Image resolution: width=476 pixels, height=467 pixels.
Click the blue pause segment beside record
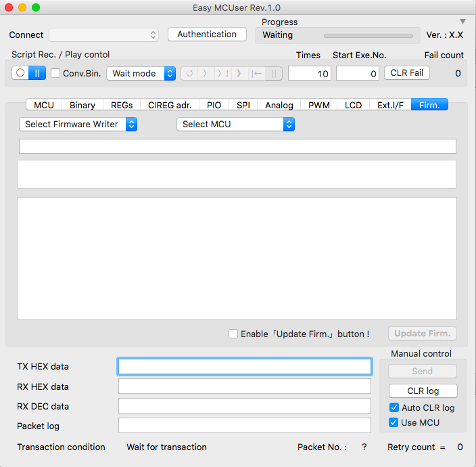(x=37, y=73)
